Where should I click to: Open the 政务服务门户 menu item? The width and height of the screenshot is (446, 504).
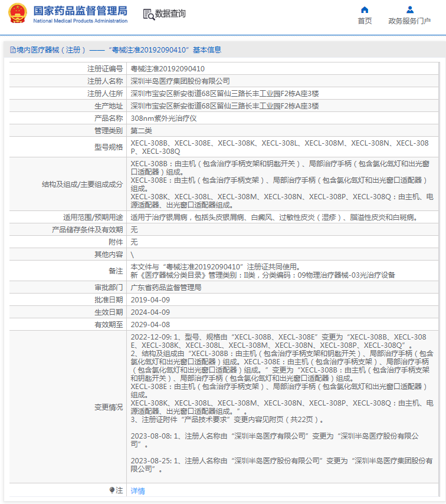(409, 21)
